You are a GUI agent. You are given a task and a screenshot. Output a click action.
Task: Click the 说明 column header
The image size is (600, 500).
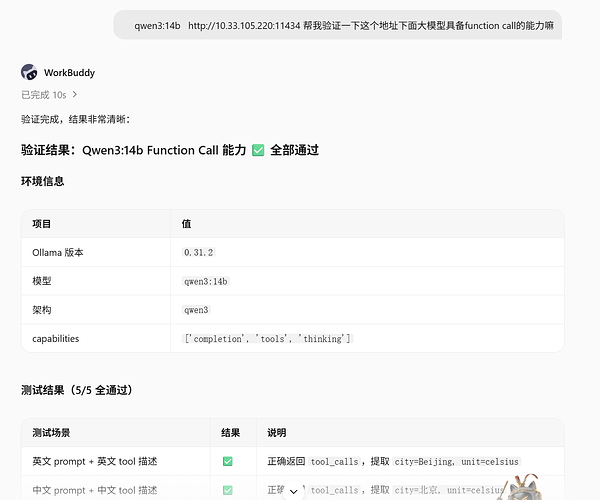tap(277, 433)
